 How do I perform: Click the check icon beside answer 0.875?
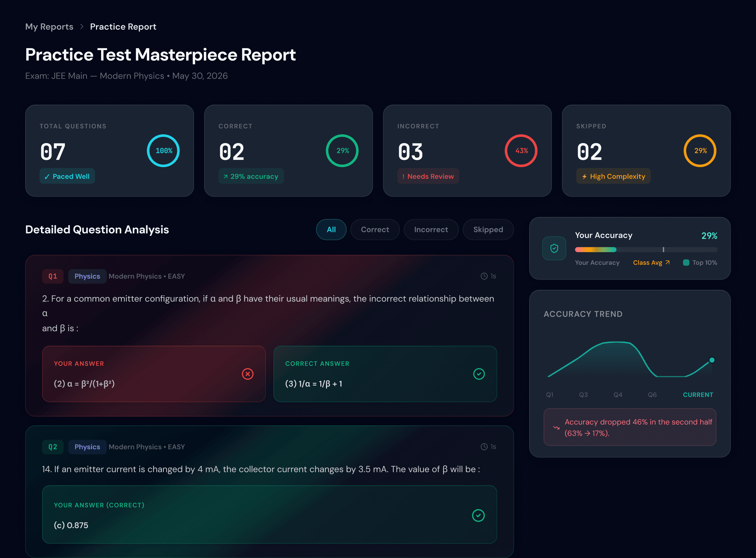pyautogui.click(x=478, y=515)
